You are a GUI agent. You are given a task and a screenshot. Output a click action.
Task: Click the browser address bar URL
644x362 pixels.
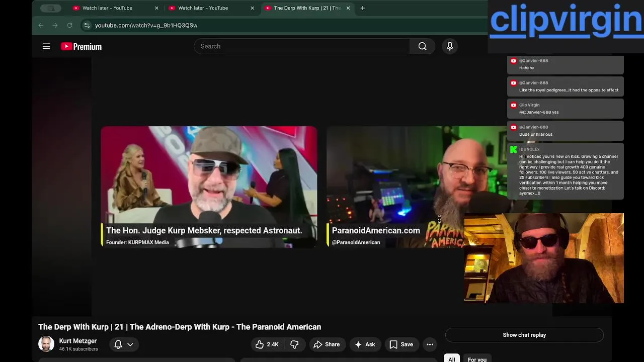[x=146, y=25]
